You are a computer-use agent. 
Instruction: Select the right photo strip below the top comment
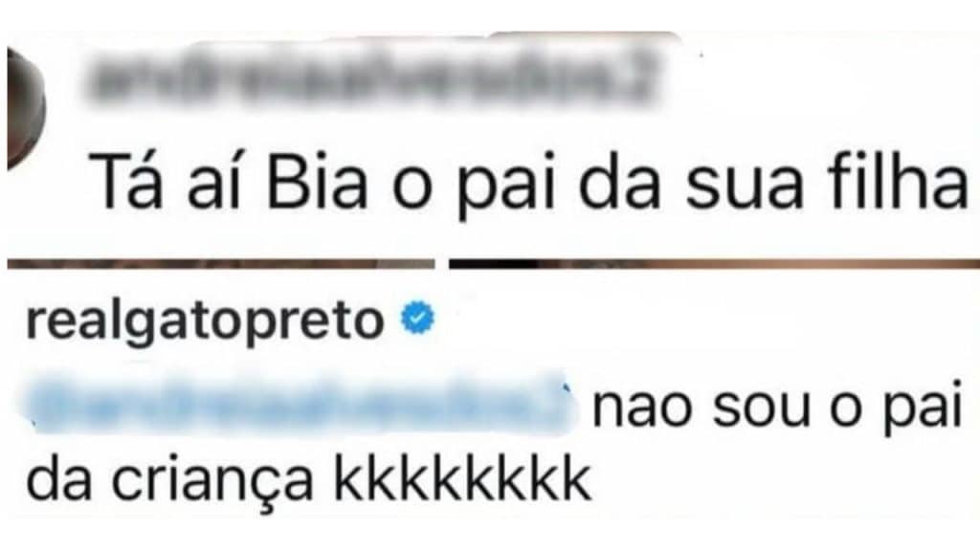[x=714, y=264]
